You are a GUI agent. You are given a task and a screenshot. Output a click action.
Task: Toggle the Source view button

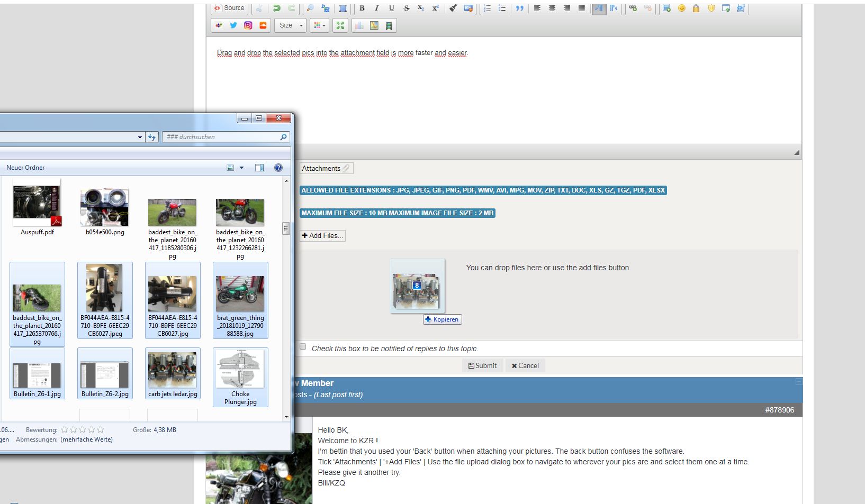click(x=229, y=8)
